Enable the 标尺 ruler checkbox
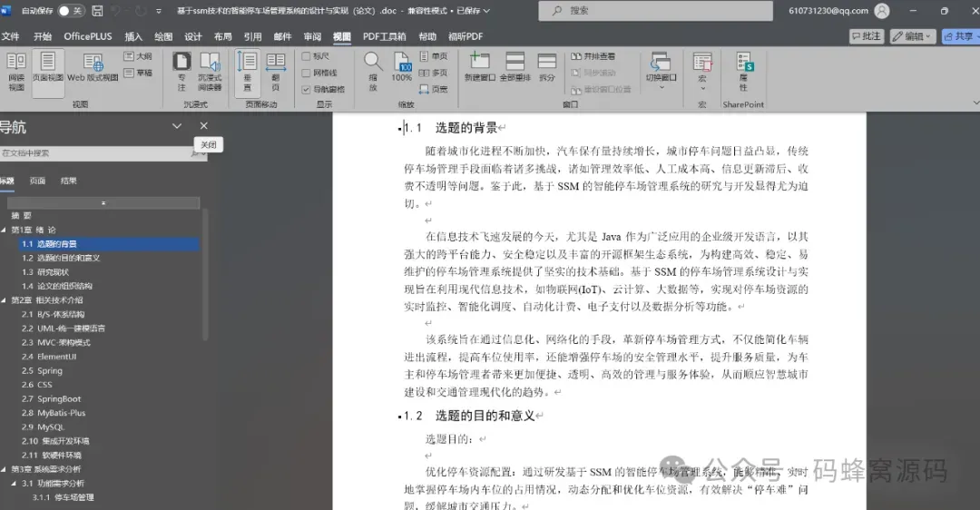This screenshot has height=510, width=980. pos(307,56)
